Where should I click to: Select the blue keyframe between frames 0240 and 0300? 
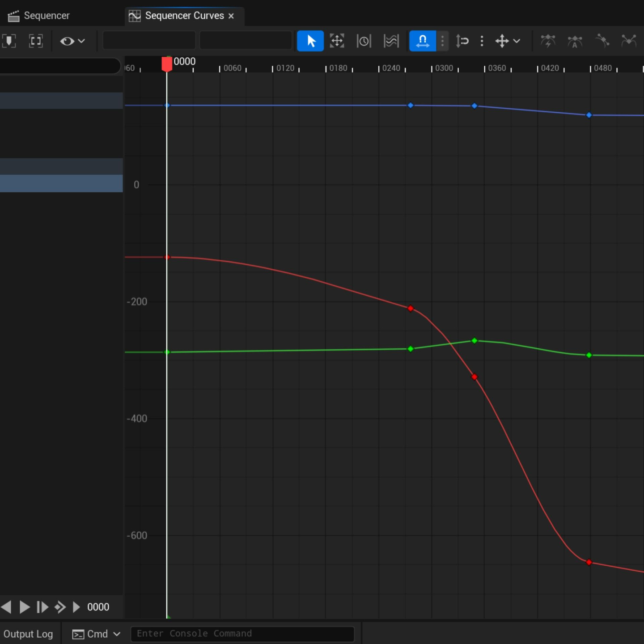pos(411,106)
